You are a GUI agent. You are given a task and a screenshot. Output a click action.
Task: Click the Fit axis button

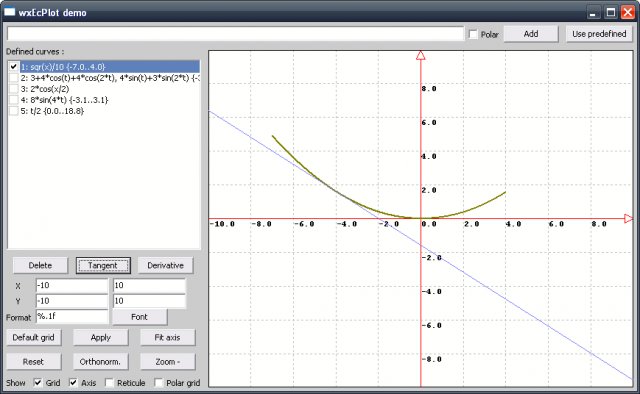tap(167, 338)
